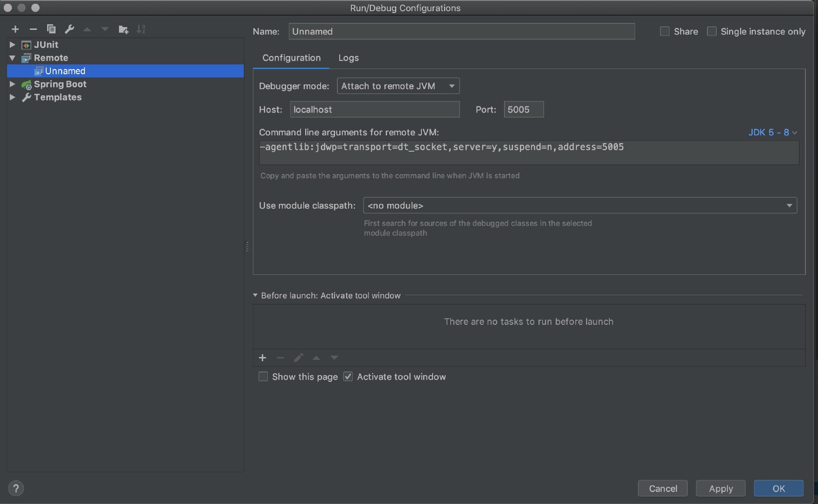The image size is (818, 504).
Task: Enable the Share checkbox
Action: (x=664, y=31)
